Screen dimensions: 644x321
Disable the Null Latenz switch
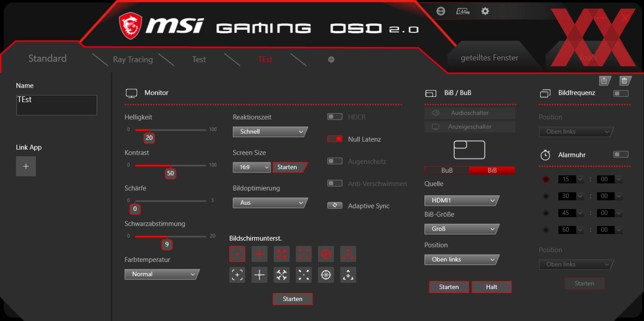335,139
